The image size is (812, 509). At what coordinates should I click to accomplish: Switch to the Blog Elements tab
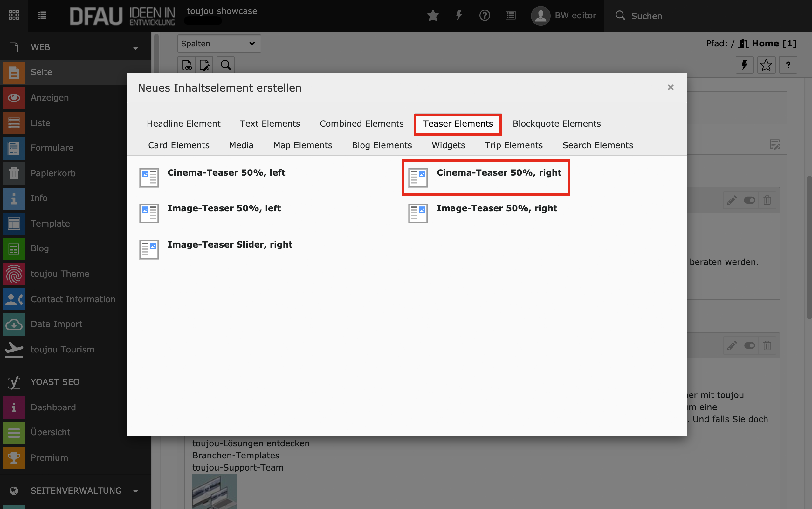tap(382, 145)
